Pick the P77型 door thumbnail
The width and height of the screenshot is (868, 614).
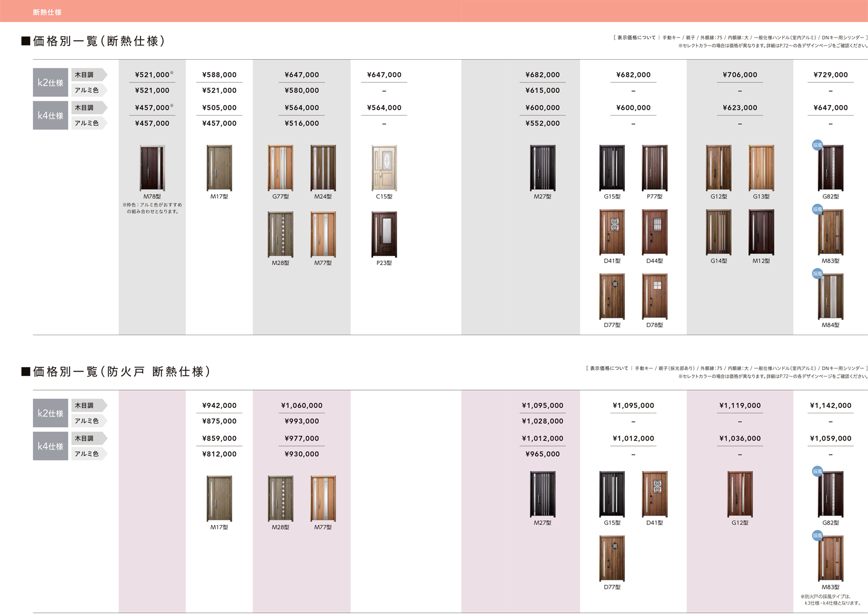pos(654,168)
